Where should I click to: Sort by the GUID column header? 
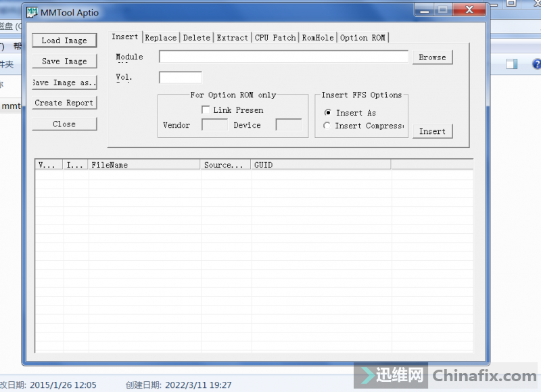coord(321,164)
